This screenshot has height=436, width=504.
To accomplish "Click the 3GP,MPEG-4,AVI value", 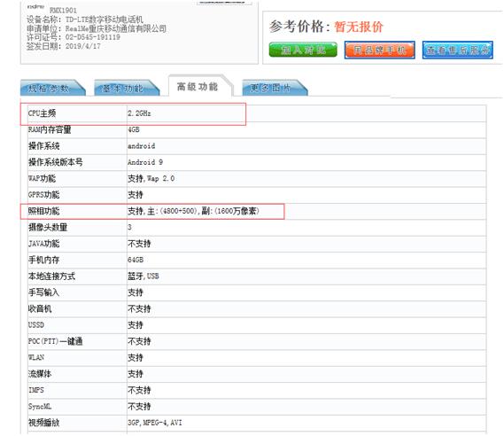I will point(155,423).
